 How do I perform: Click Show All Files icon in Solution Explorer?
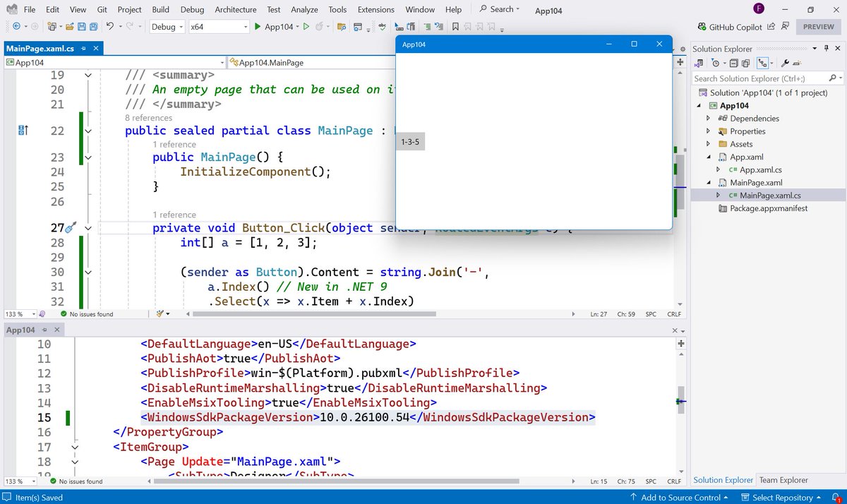(745, 63)
